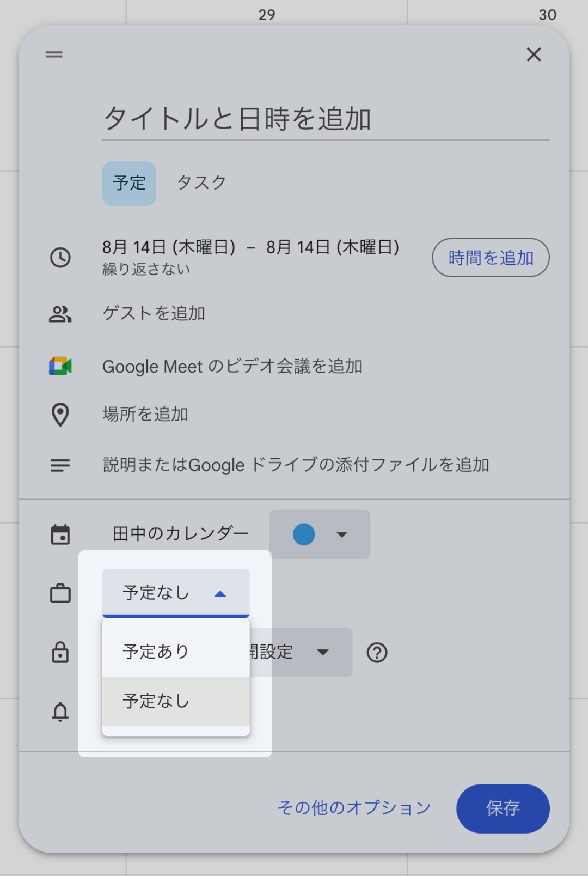Click the Google Meet video conference icon

pos(60,366)
